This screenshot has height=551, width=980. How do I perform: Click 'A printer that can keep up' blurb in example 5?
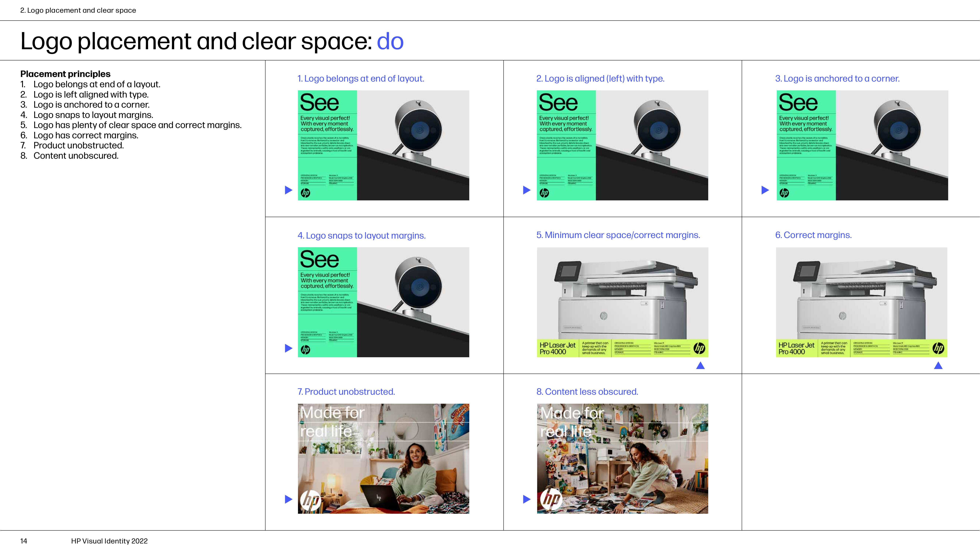(595, 348)
